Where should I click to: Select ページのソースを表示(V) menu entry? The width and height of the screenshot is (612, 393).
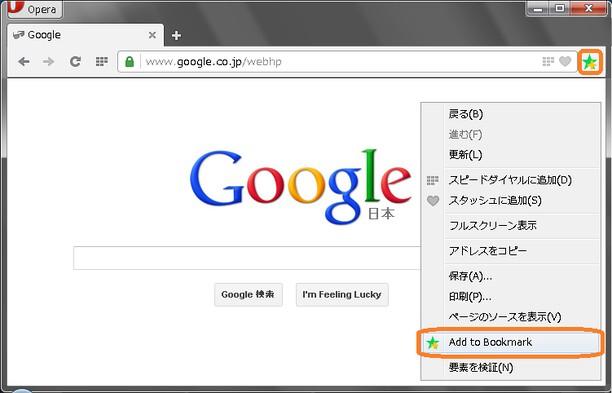point(511,317)
